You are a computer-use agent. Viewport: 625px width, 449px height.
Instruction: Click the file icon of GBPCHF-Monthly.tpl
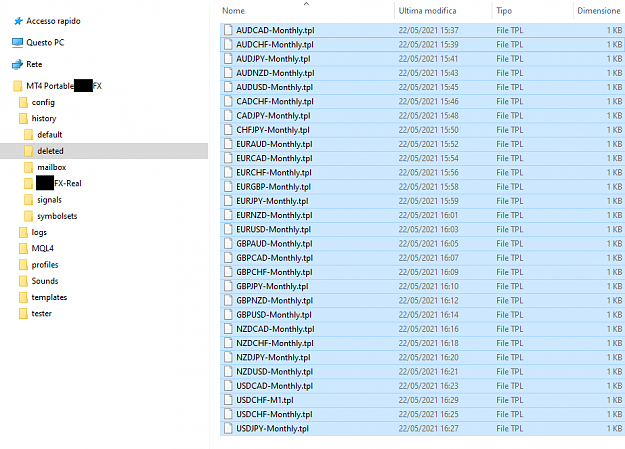[x=228, y=272]
